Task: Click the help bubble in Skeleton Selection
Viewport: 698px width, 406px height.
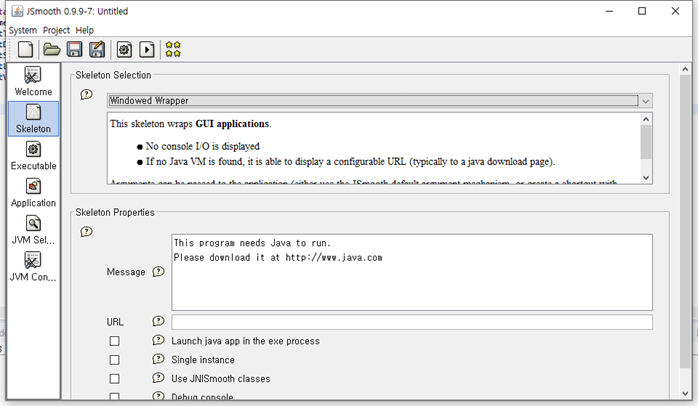Action: point(86,94)
